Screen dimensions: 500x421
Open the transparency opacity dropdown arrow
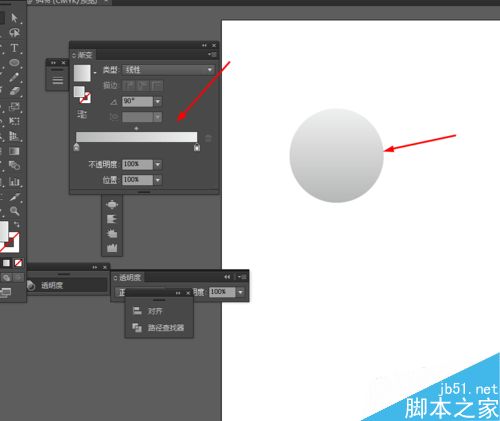[240, 292]
